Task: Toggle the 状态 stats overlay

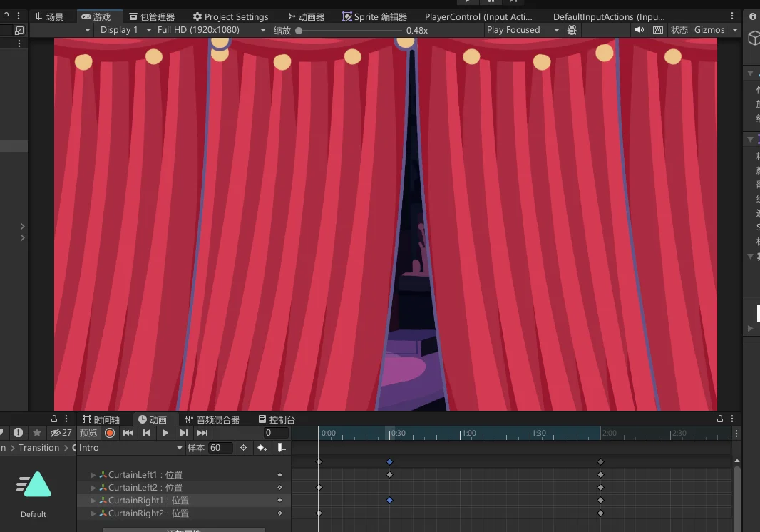Action: coord(679,30)
